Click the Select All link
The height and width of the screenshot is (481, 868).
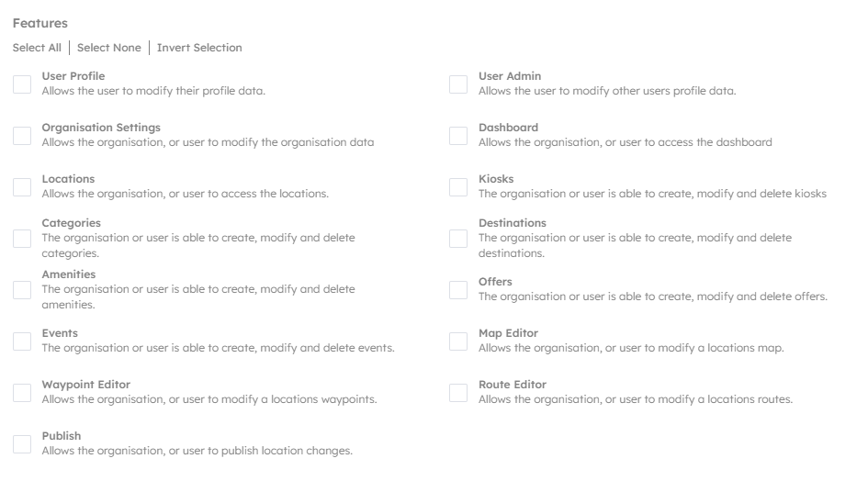click(37, 48)
